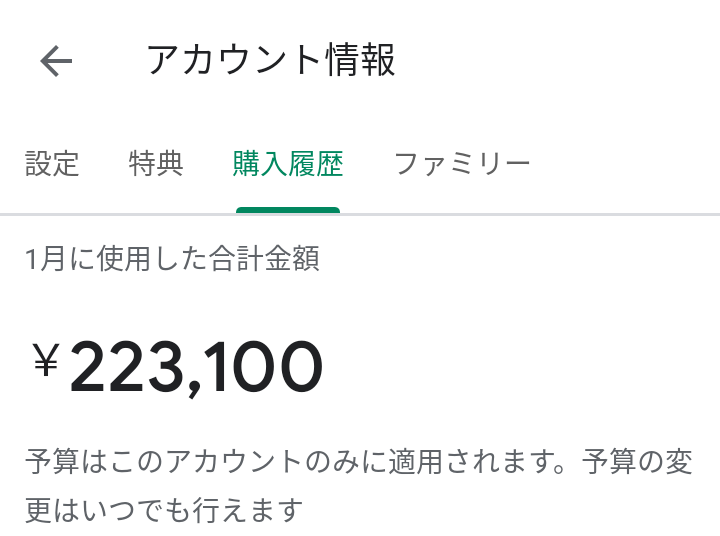Select the 購入履歴 tab
720x536 pixels.
(288, 163)
